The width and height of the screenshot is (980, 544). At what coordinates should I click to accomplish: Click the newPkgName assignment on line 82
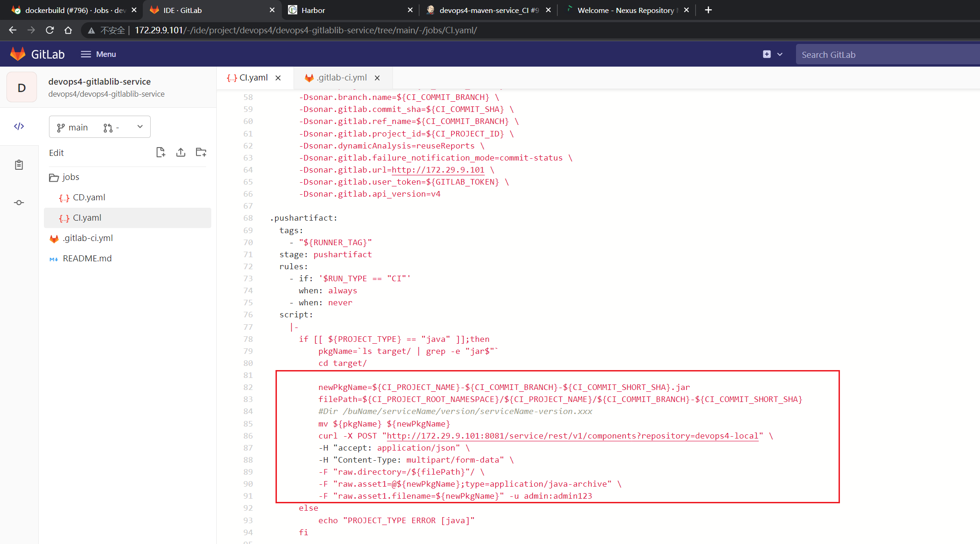(x=504, y=387)
